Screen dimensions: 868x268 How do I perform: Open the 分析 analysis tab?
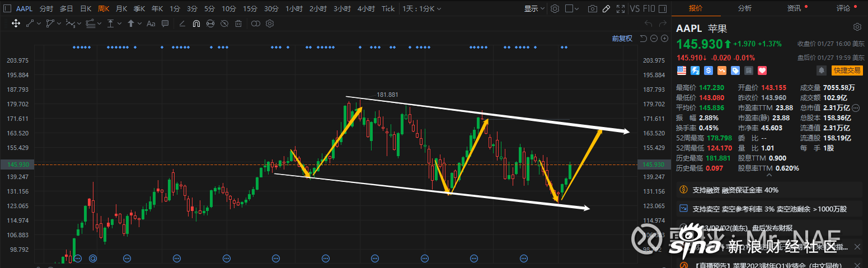point(744,8)
